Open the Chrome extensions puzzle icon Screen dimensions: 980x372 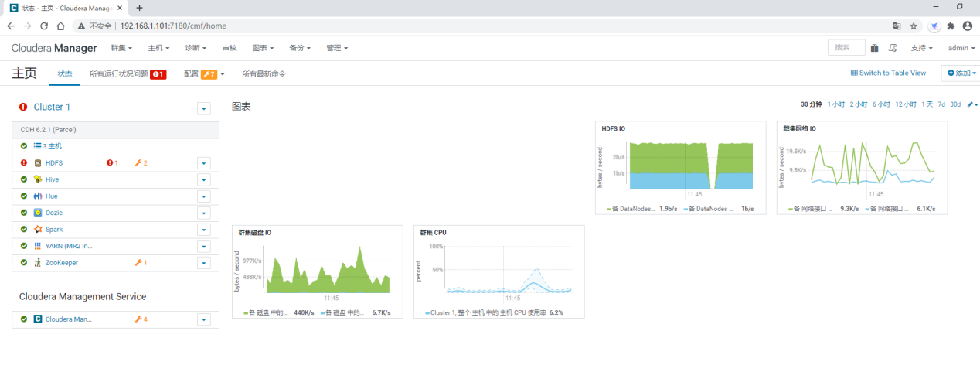[x=951, y=26]
